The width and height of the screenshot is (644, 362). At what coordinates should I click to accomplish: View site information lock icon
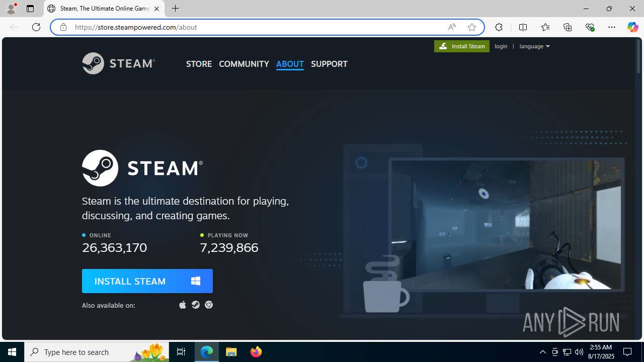click(63, 27)
